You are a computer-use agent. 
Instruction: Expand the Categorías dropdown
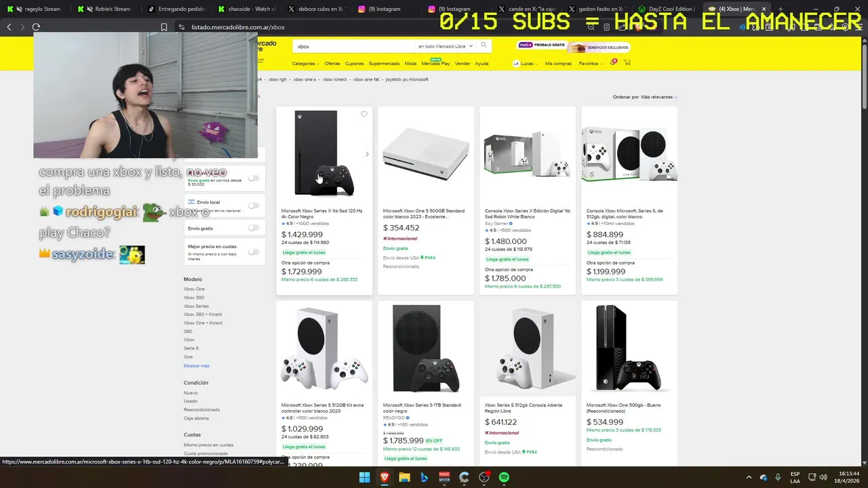tap(305, 64)
